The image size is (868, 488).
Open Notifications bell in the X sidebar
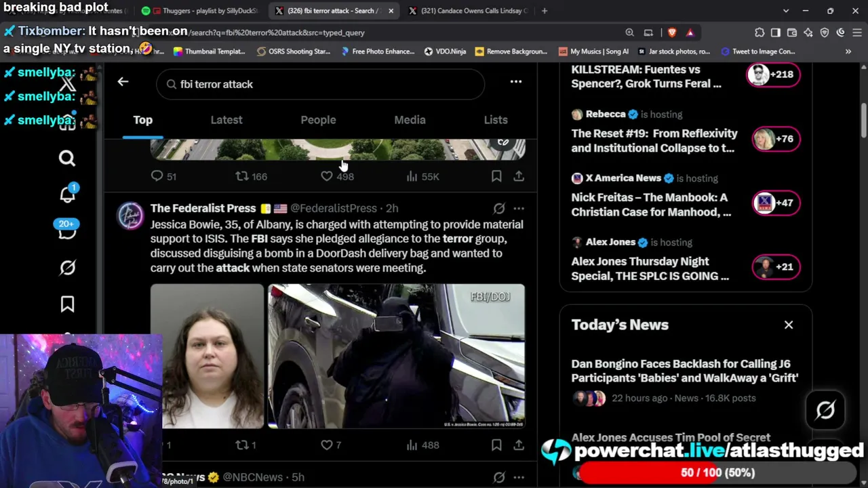point(67,195)
